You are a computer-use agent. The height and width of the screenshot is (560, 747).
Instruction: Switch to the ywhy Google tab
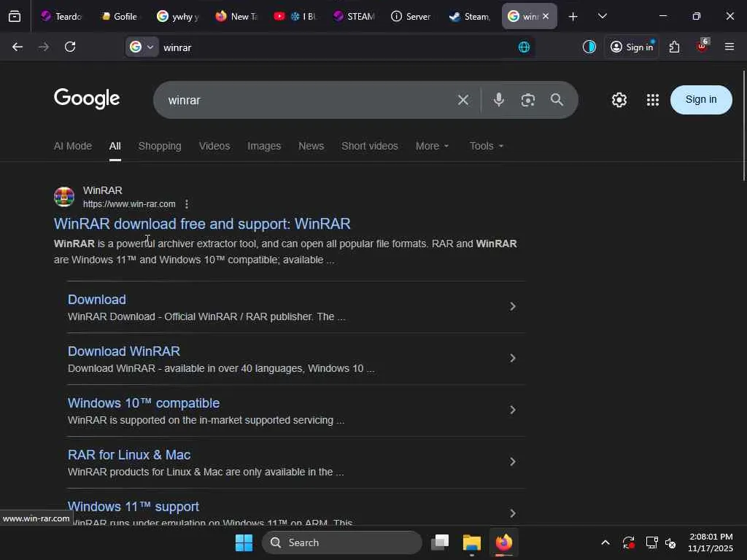click(178, 16)
